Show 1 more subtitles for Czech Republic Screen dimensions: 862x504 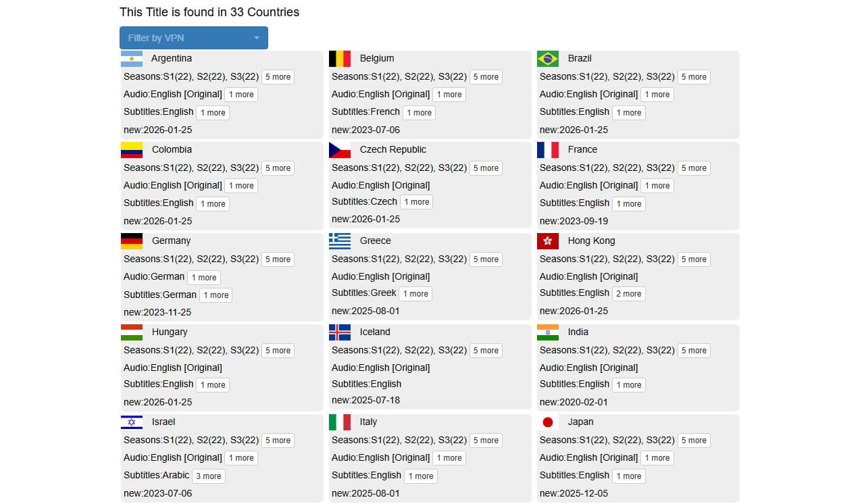[x=416, y=202]
